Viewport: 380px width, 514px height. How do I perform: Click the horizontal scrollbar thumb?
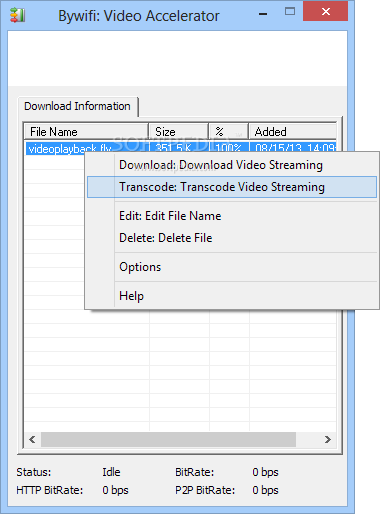tap(168, 439)
